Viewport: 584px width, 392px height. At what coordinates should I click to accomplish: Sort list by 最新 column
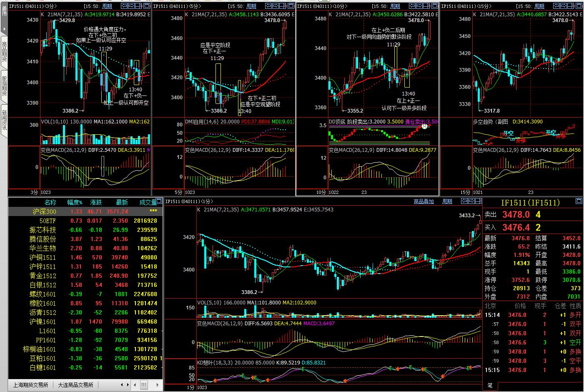coord(122,202)
